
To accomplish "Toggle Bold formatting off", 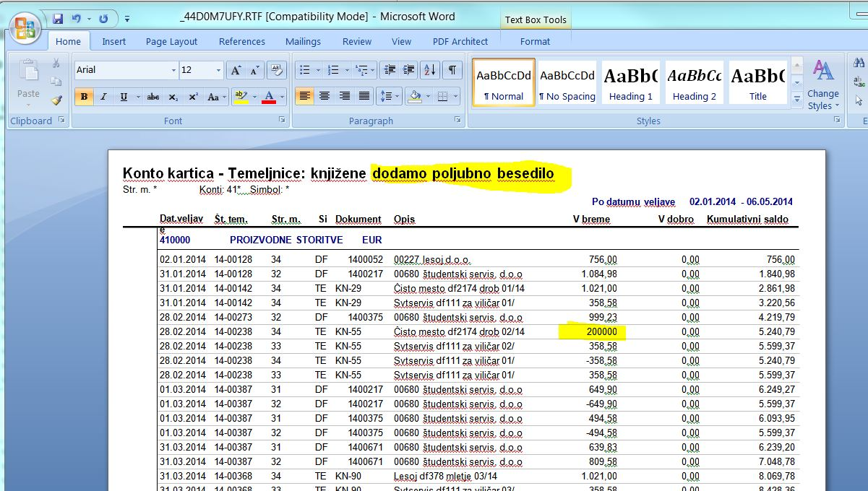I will [84, 97].
